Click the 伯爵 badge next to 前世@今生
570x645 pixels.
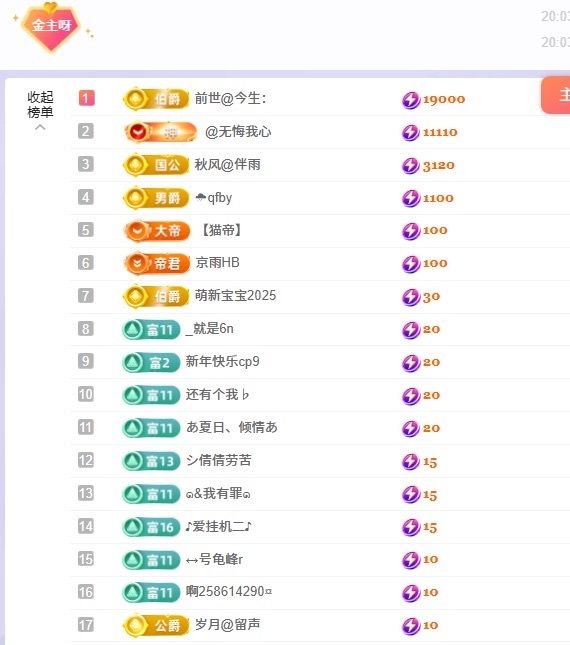click(156, 99)
